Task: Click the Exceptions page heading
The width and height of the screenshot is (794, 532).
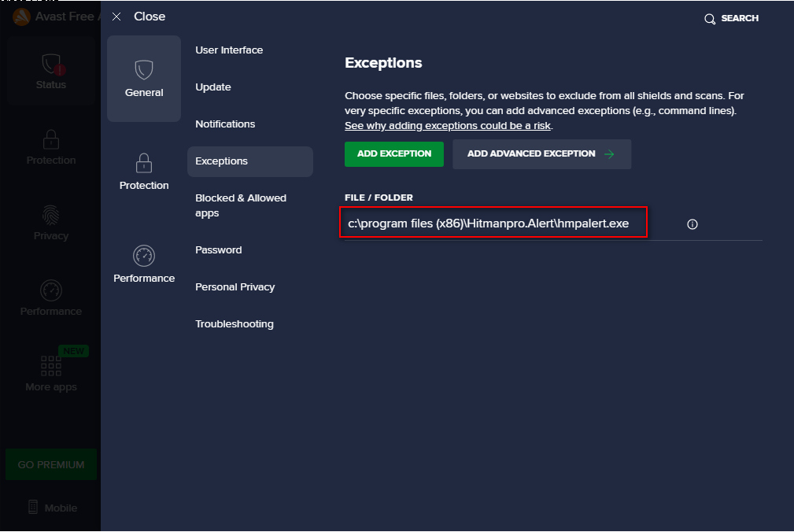Action: coord(383,63)
